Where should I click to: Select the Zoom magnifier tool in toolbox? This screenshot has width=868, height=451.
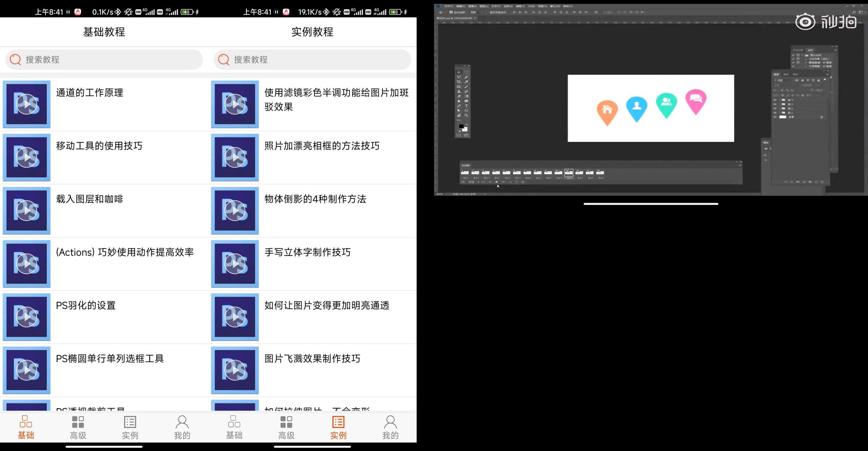(466, 115)
